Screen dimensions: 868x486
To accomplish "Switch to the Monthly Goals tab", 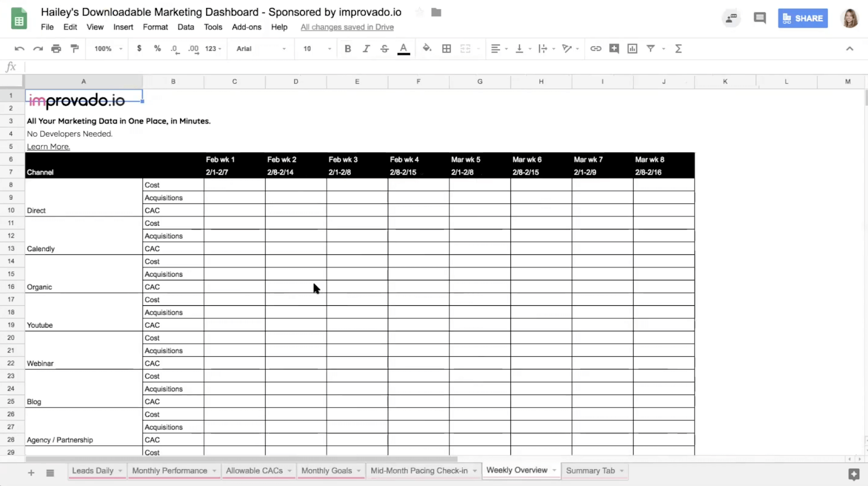I will coord(327,471).
